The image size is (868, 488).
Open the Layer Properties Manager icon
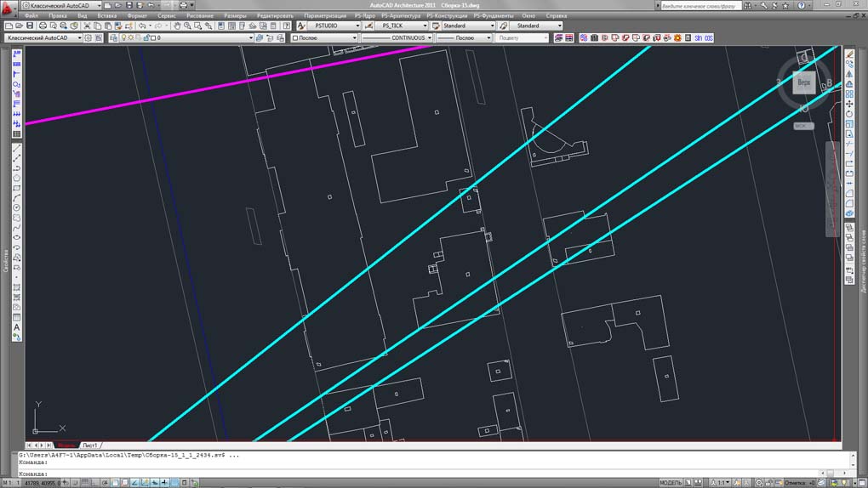pyautogui.click(x=113, y=38)
